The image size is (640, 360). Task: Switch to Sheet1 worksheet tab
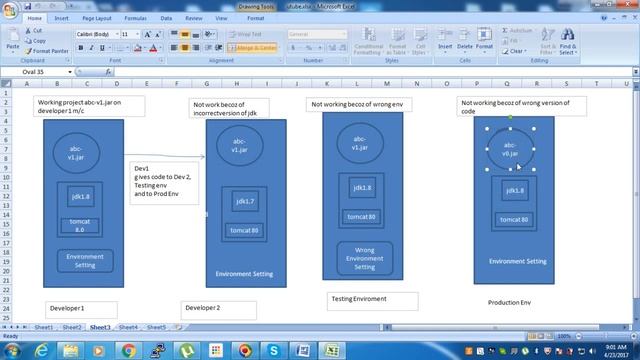tap(44, 327)
